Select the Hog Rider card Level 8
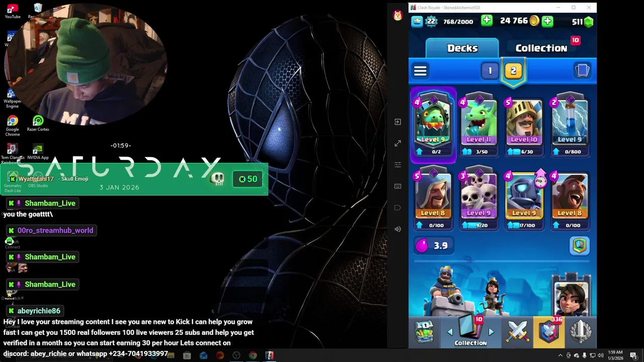 click(x=570, y=199)
